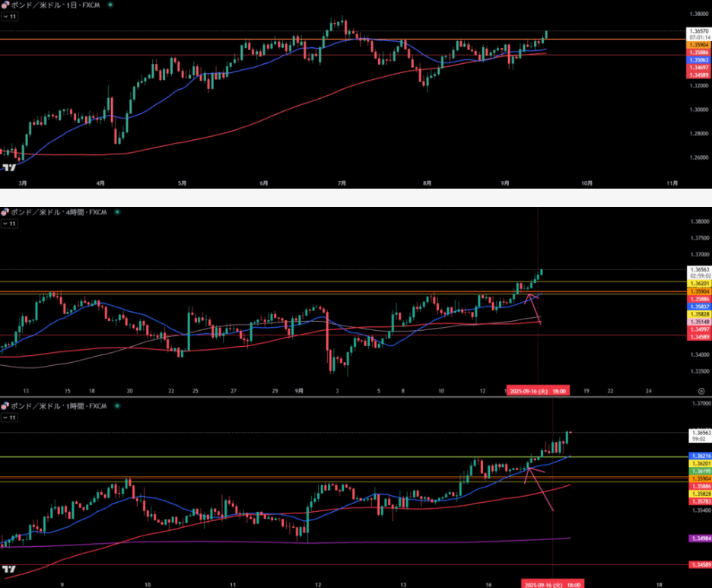This screenshot has height=588, width=712.
Task: Expand the 11 indicators legend on daily chart
Action: point(9,15)
